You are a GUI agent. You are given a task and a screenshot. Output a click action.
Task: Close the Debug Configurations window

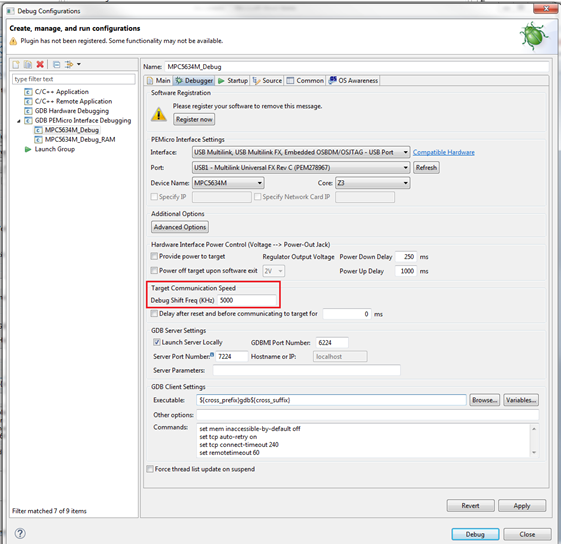tap(545, 9)
